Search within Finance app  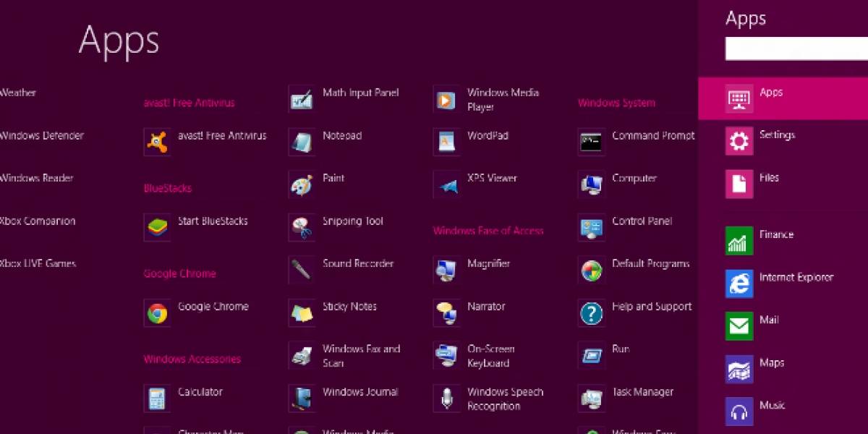tap(783, 241)
